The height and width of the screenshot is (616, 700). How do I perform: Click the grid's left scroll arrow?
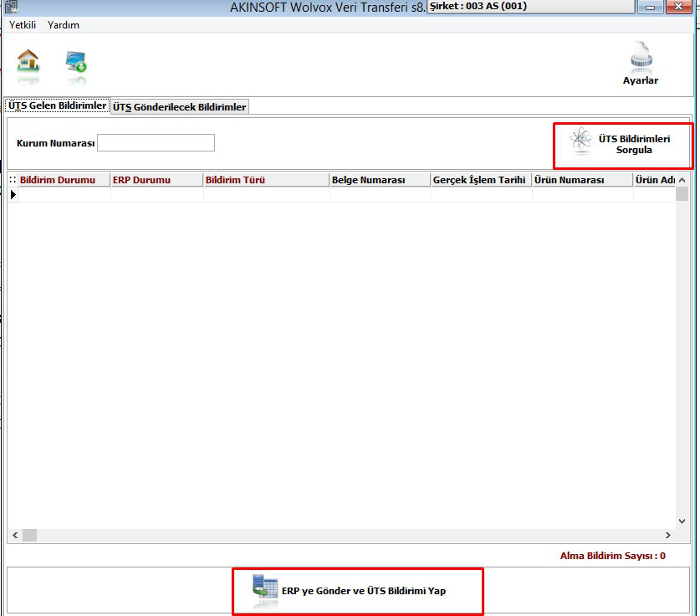(x=15, y=535)
